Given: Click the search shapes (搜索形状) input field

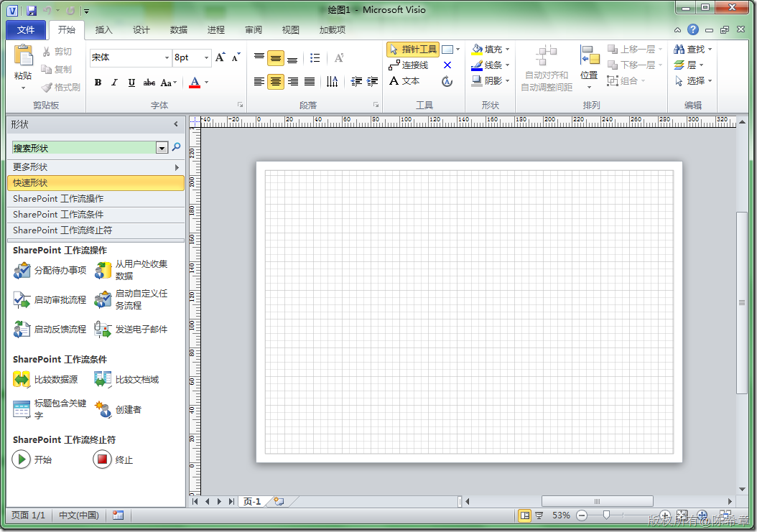Looking at the screenshot, I should (x=84, y=148).
